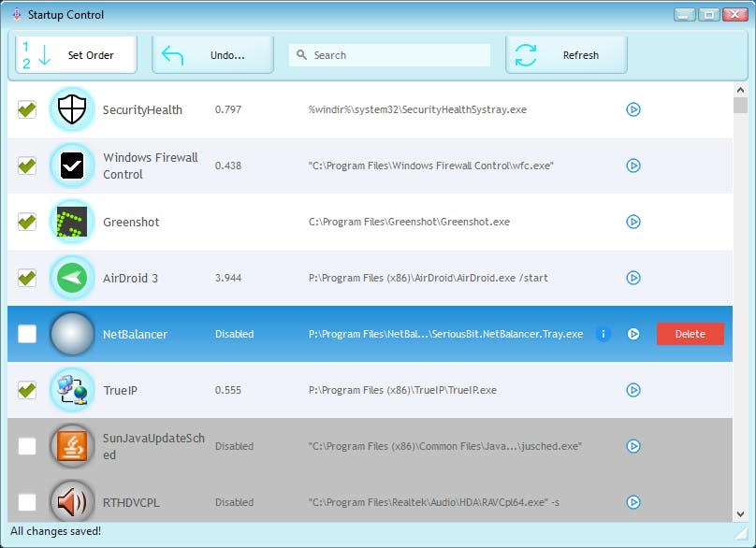Select the Greenshot entry name
This screenshot has width=756, height=548.
coord(131,223)
